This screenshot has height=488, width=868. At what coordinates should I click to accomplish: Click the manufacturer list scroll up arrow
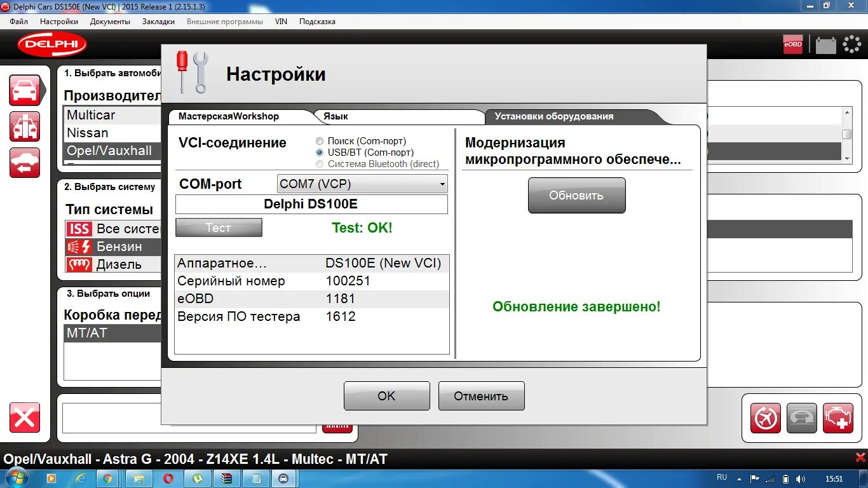coord(846,112)
